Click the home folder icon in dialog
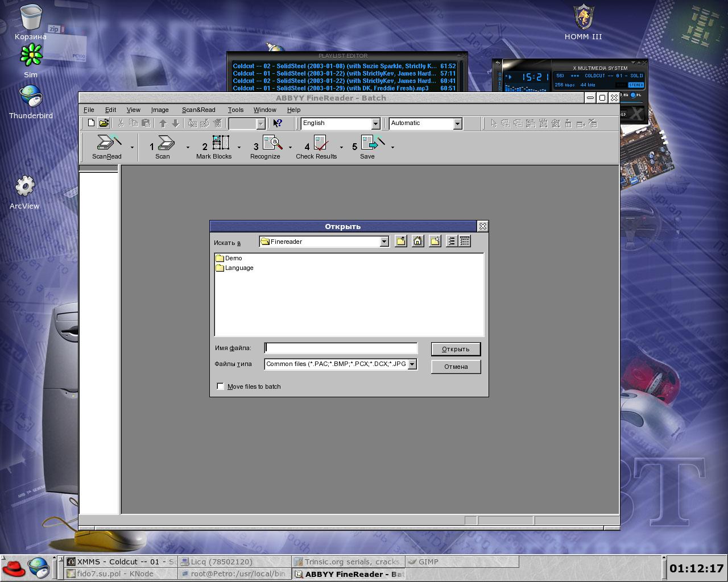Screen dimensions: 728x582 418,241
